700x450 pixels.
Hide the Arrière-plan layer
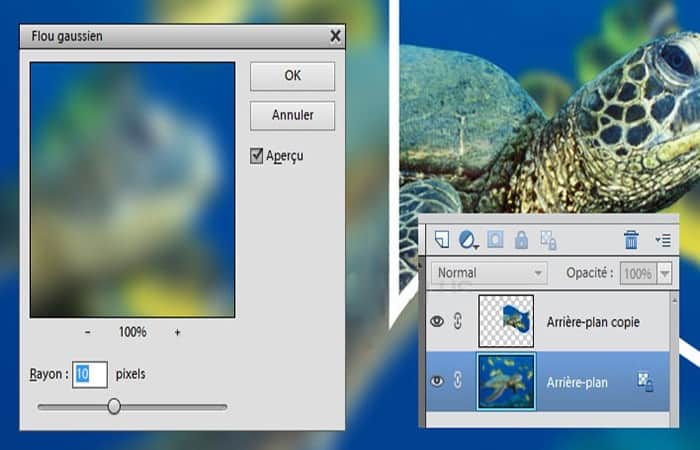tap(437, 381)
